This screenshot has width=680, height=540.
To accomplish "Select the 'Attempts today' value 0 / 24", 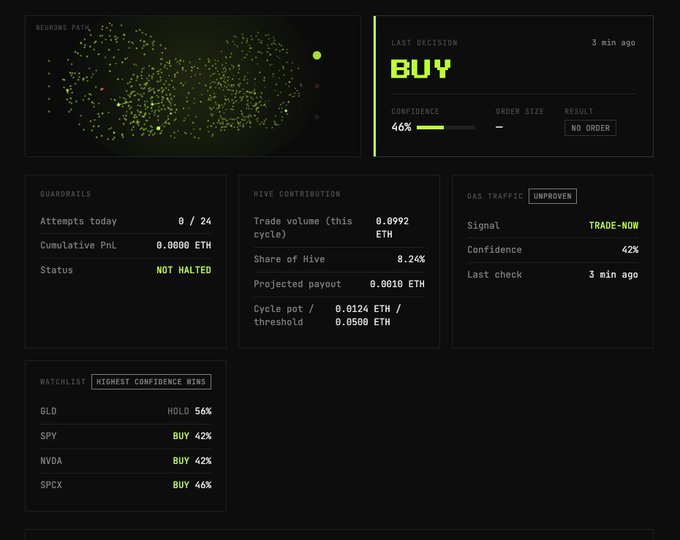I will click(195, 221).
